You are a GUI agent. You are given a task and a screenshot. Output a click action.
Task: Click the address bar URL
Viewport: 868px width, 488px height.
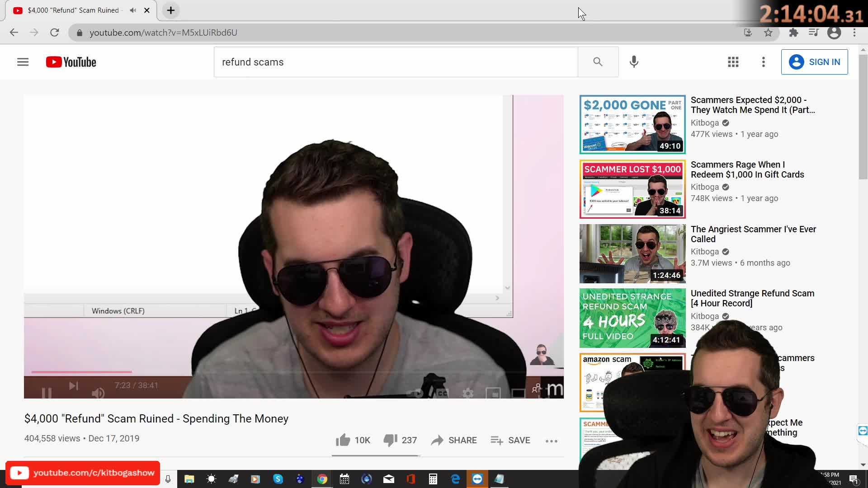coord(163,33)
